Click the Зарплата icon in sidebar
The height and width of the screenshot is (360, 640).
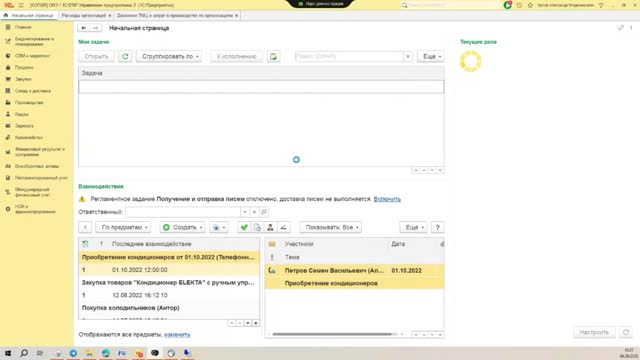tap(8, 126)
